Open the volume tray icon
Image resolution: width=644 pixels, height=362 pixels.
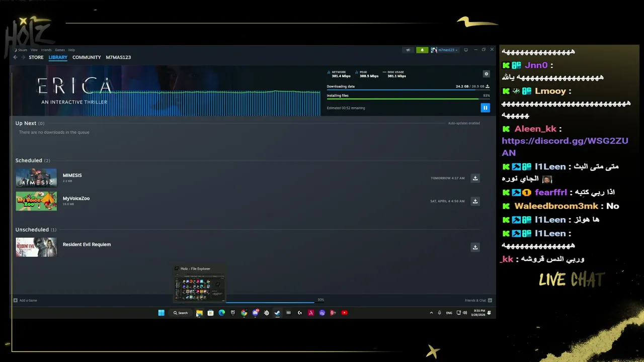[x=464, y=313]
